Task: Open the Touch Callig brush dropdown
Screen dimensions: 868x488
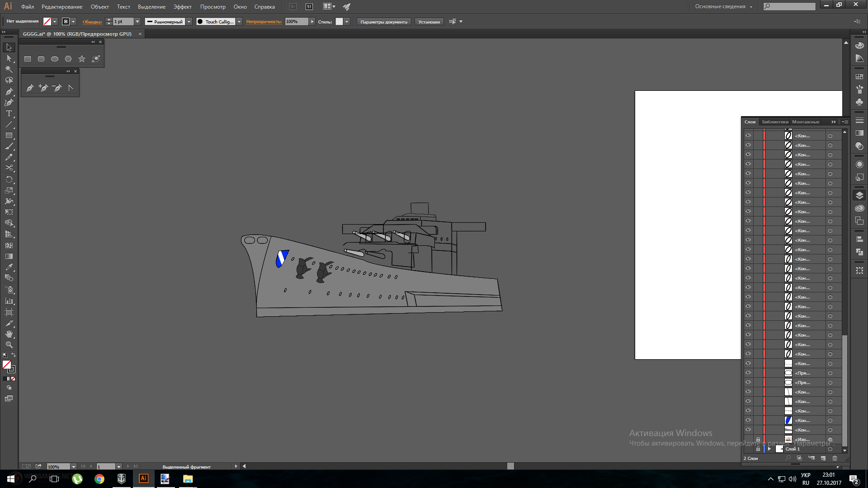Action: (x=239, y=22)
